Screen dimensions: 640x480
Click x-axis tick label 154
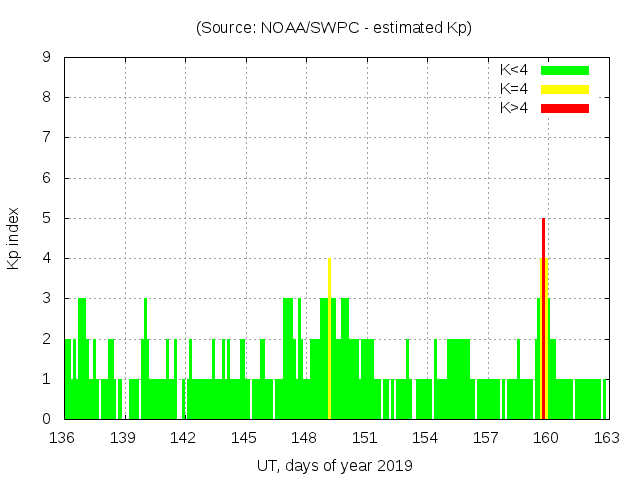tap(425, 438)
